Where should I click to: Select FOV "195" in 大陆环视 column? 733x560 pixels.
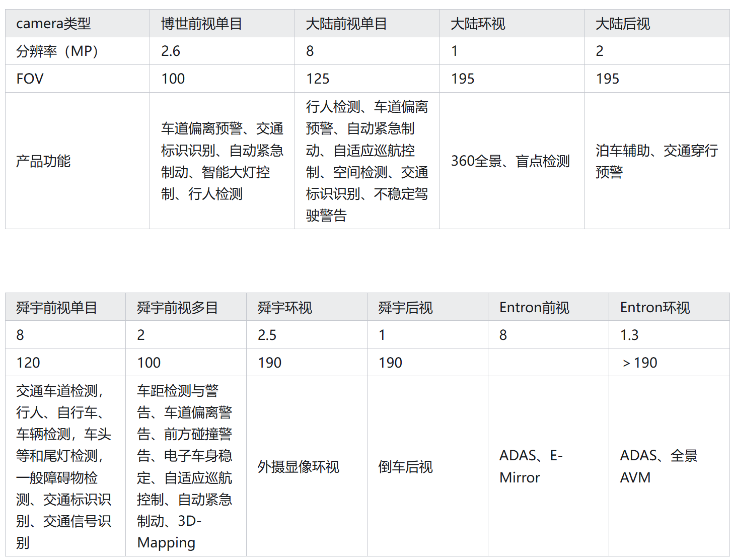point(512,79)
